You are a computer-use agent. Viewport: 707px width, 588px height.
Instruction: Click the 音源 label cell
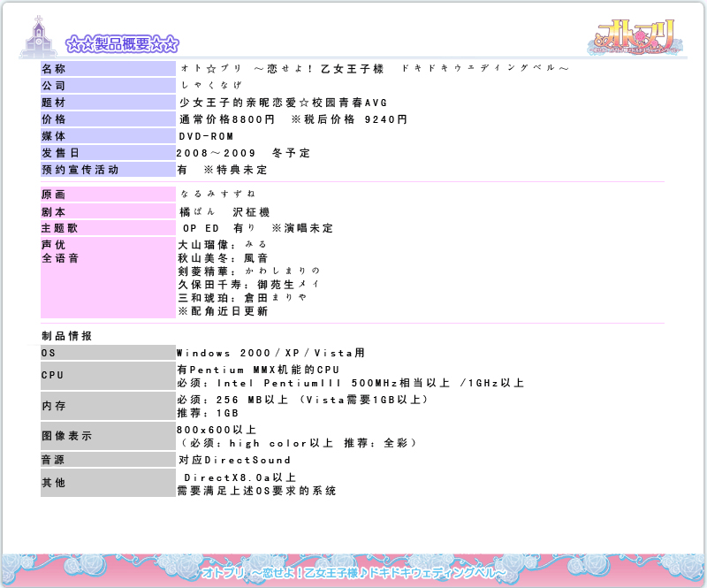pos(108,460)
